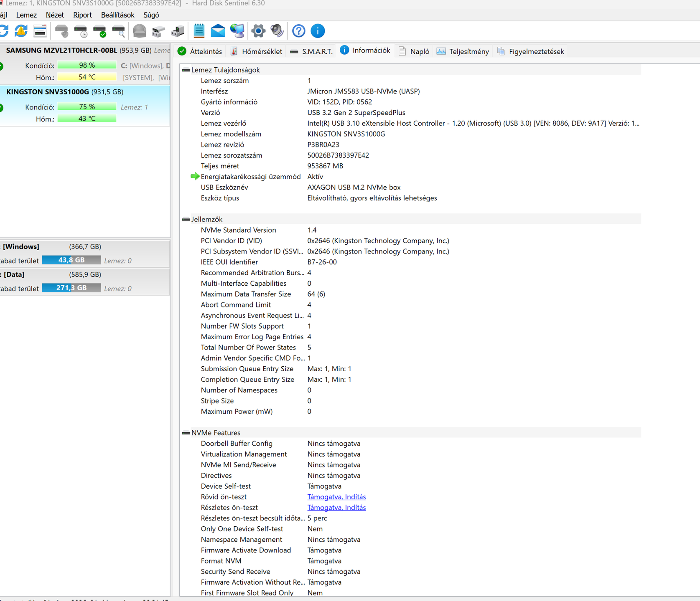The height and width of the screenshot is (601, 700).
Task: Open the Riport menu
Action: point(82,15)
